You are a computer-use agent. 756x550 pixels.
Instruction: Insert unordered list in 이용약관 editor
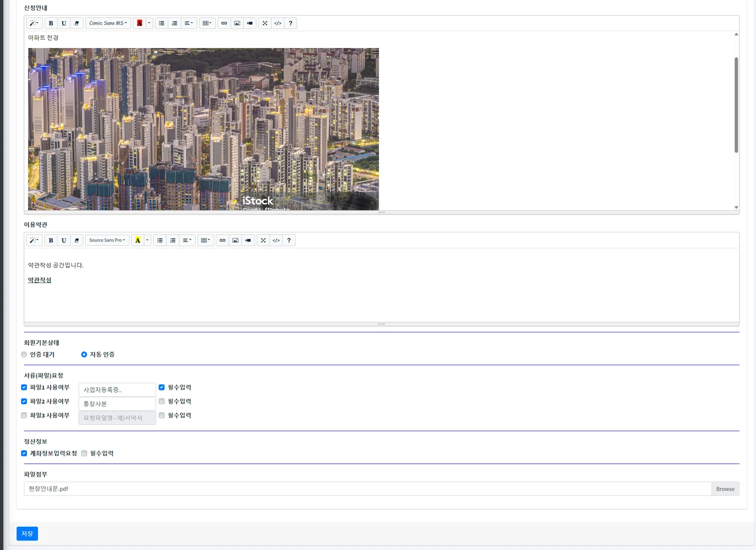click(160, 240)
